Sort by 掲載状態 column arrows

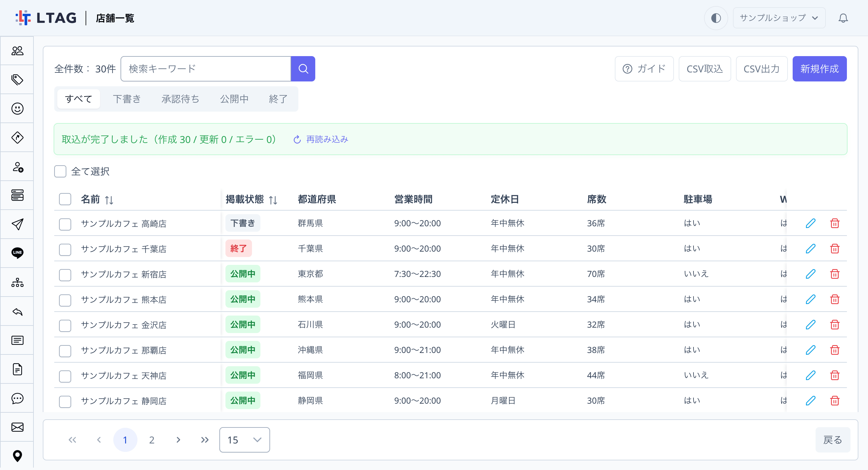273,200
